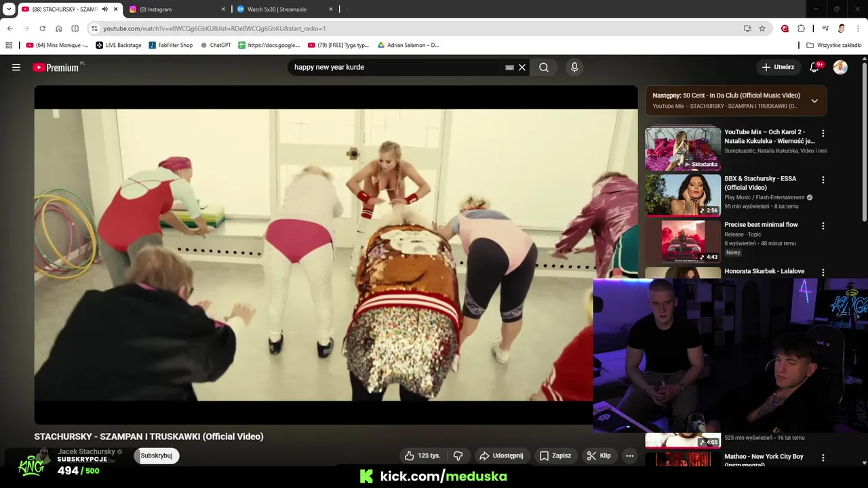Toggle the browser side panel icon
The width and height of the screenshot is (868, 488).
[75, 28]
